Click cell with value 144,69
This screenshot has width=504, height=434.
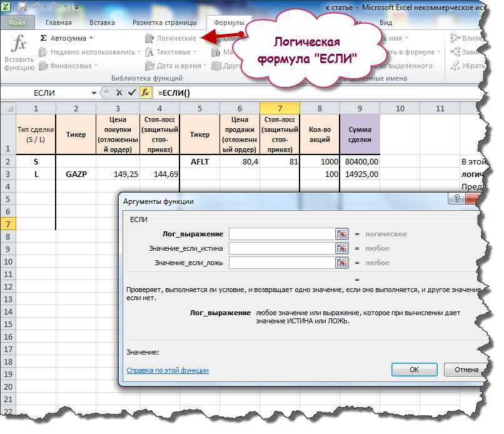coord(159,174)
